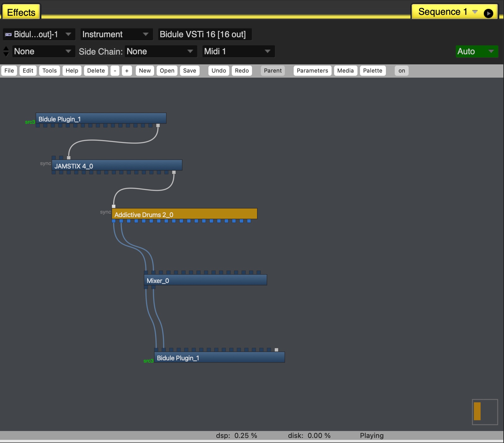Open the File menu
504x443 pixels.
[9, 71]
